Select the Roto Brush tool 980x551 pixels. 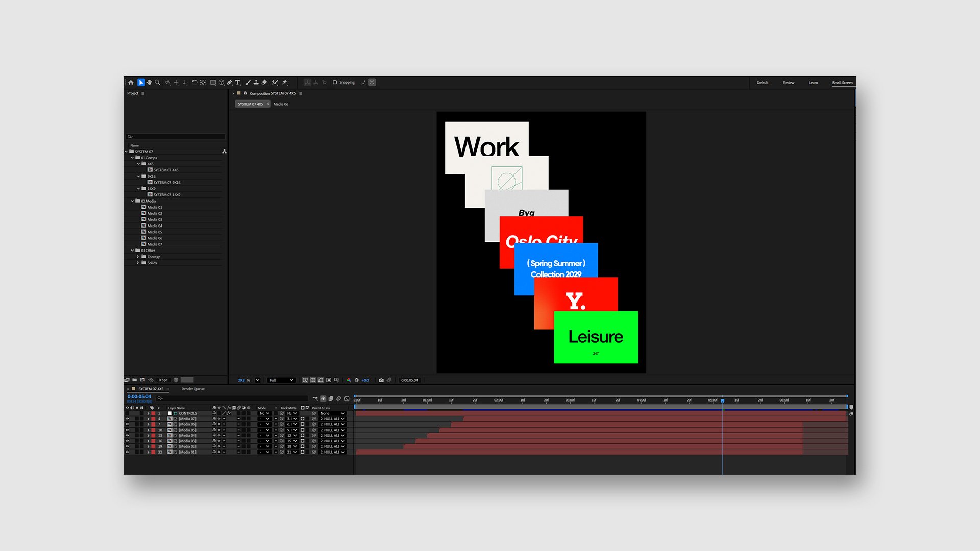tap(275, 82)
